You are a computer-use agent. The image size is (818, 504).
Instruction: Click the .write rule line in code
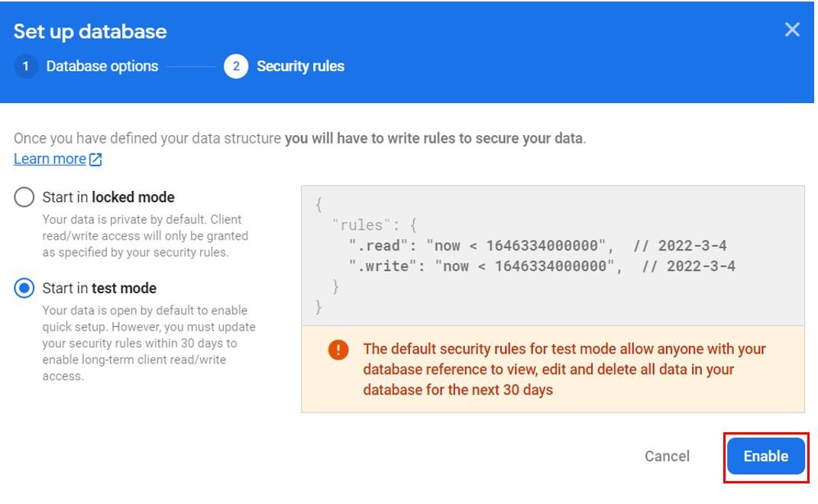[542, 266]
